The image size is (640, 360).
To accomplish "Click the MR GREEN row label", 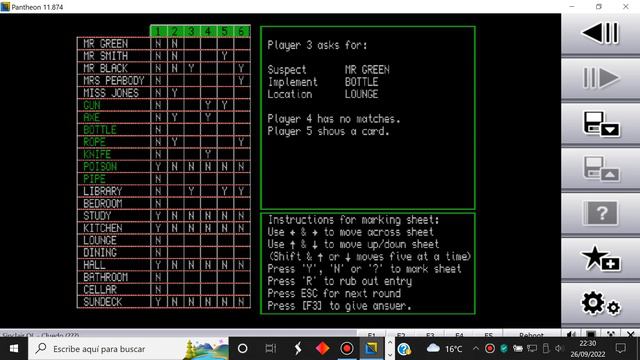I will (106, 44).
